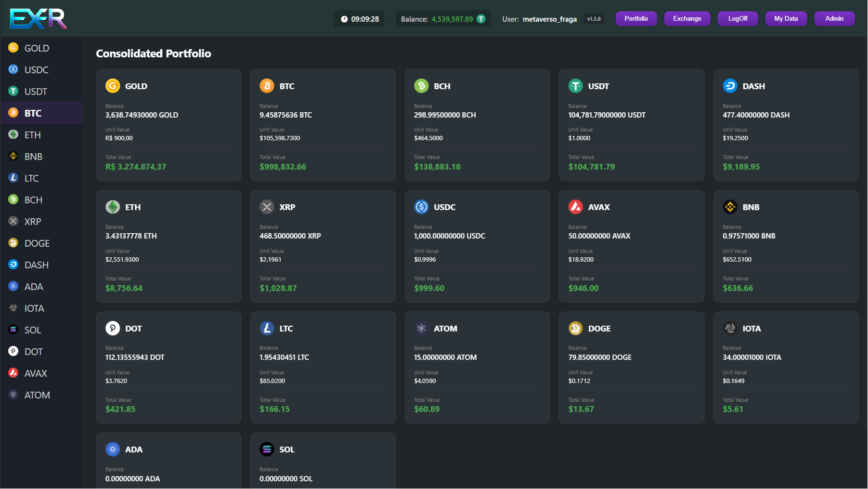Screen dimensions: 868x489
Task: Click the balance amount 4,539,597.89
Action: click(x=452, y=19)
